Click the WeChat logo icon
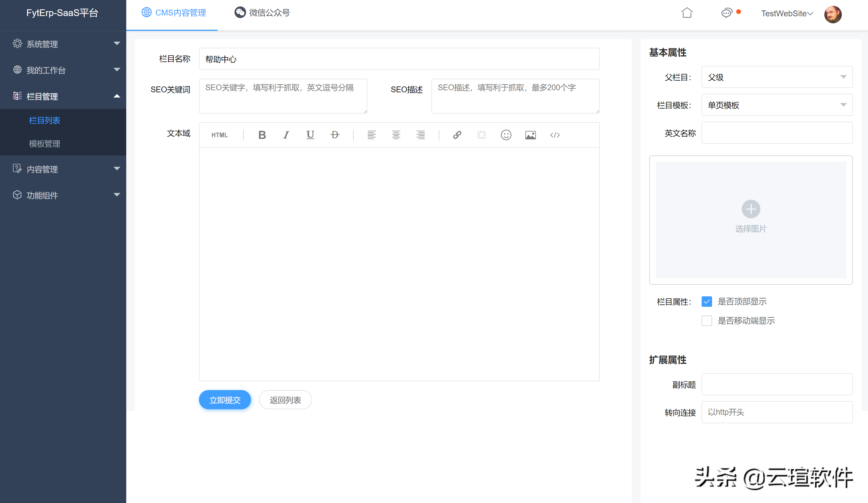Viewport: 868px width, 503px height. 240,13
